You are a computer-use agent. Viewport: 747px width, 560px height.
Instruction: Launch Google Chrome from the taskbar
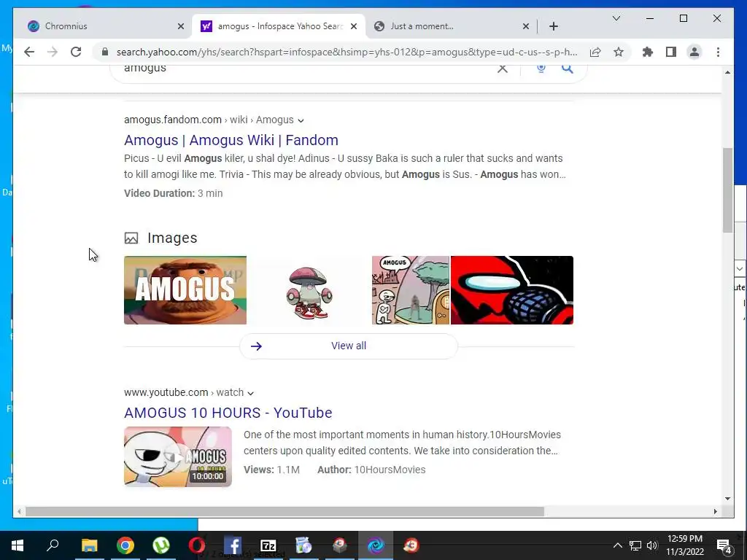(x=125, y=545)
